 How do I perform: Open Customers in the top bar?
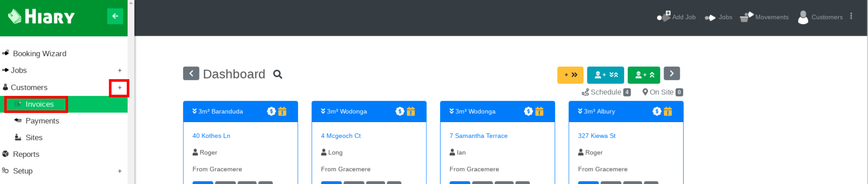point(820,17)
